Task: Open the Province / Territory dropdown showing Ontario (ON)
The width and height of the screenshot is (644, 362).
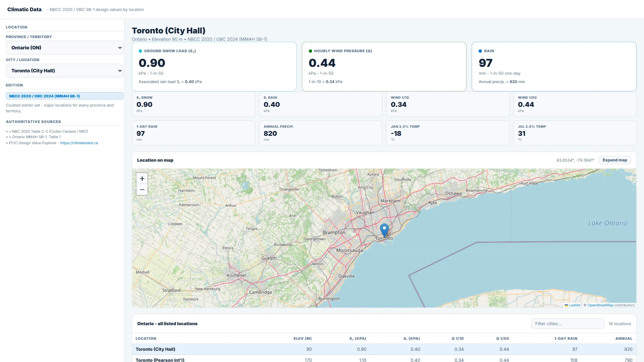Action: [x=65, y=48]
